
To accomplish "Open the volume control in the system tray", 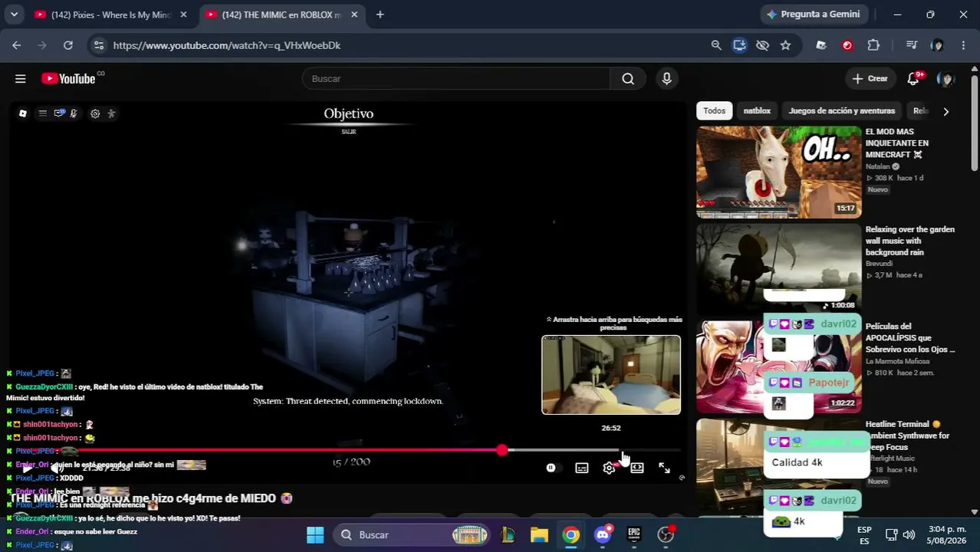I will point(909,534).
